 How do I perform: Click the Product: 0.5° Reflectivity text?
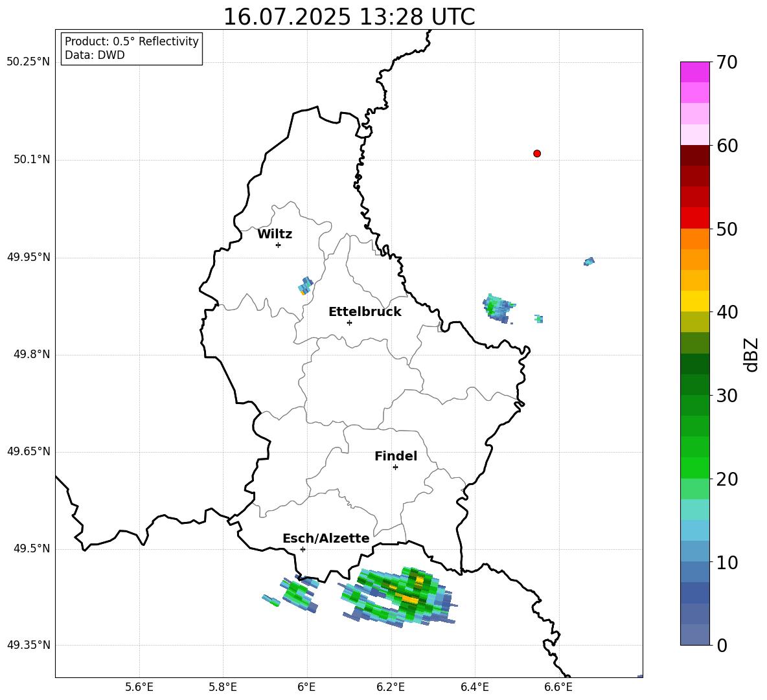[132, 41]
